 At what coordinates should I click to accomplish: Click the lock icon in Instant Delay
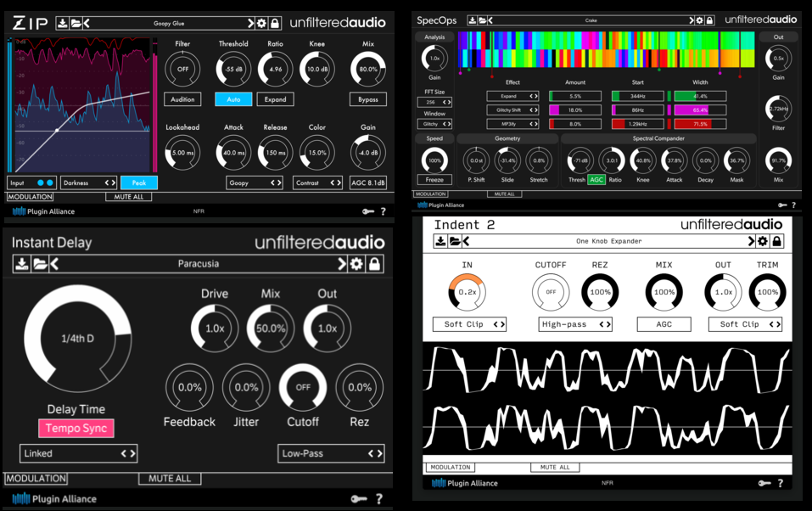[x=374, y=264]
